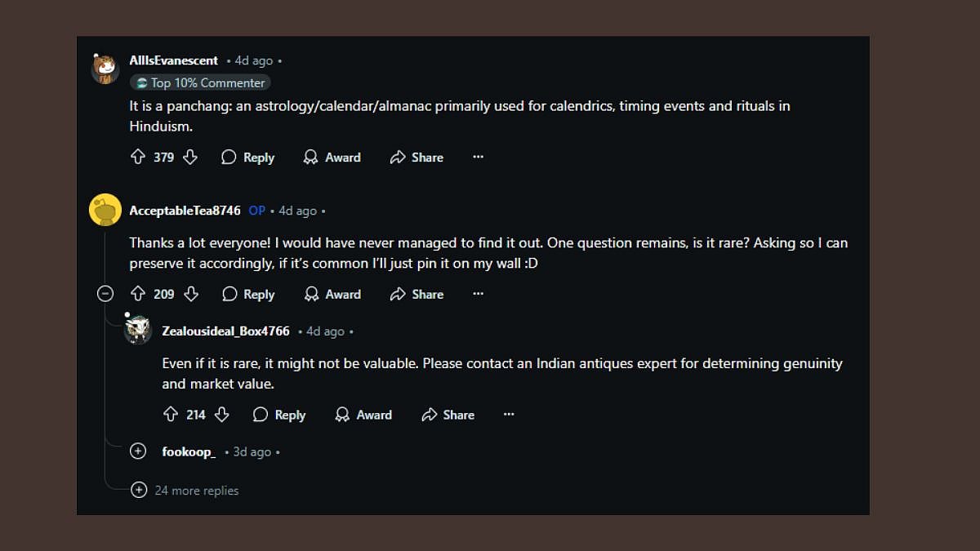This screenshot has height=551, width=980.
Task: Award AllIsEvanescent's comment
Action: [332, 158]
